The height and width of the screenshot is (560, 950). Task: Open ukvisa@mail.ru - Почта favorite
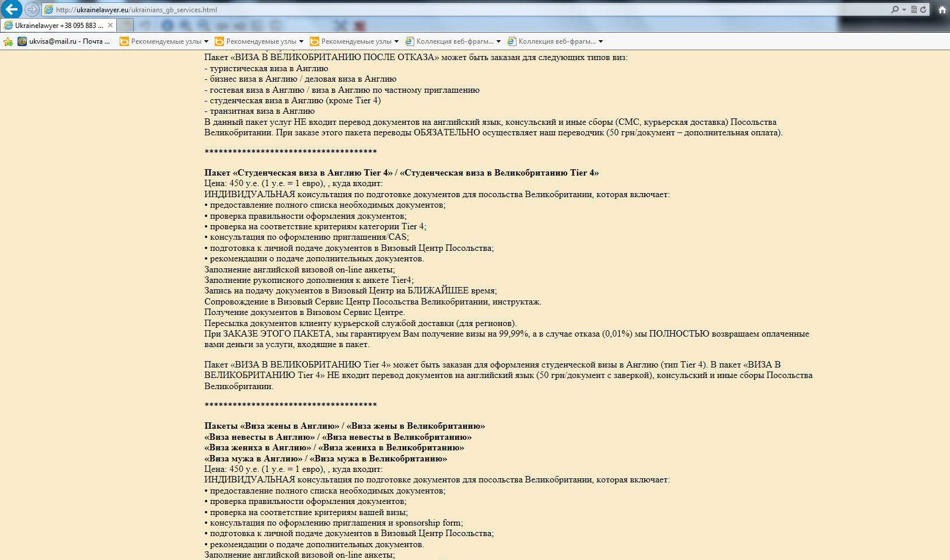click(x=64, y=41)
